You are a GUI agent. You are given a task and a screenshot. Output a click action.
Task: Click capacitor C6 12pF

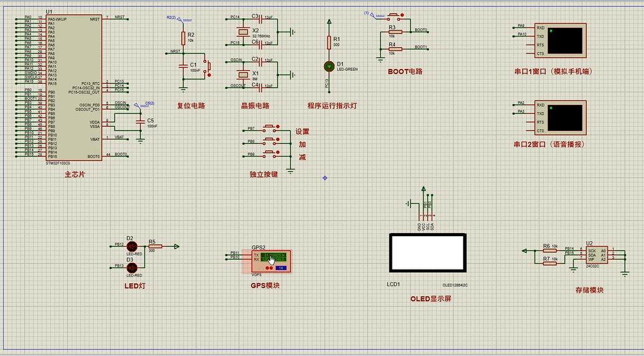pyautogui.click(x=261, y=44)
